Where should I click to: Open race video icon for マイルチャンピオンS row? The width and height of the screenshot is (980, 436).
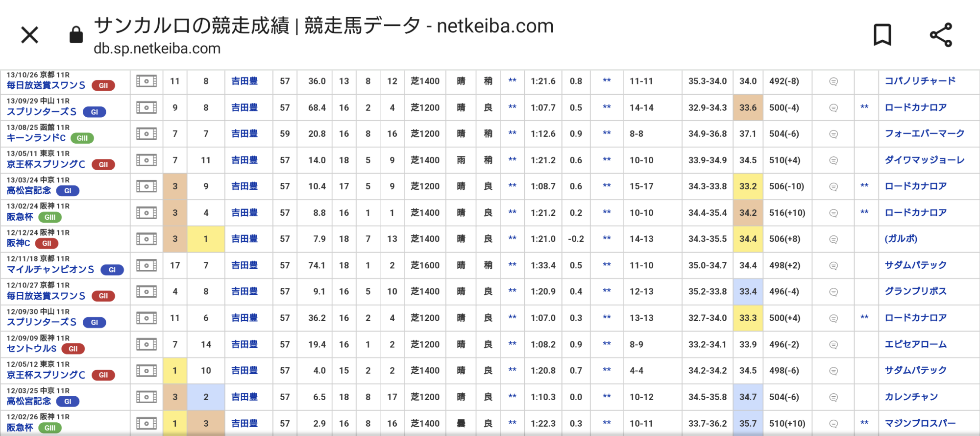pyautogui.click(x=146, y=265)
